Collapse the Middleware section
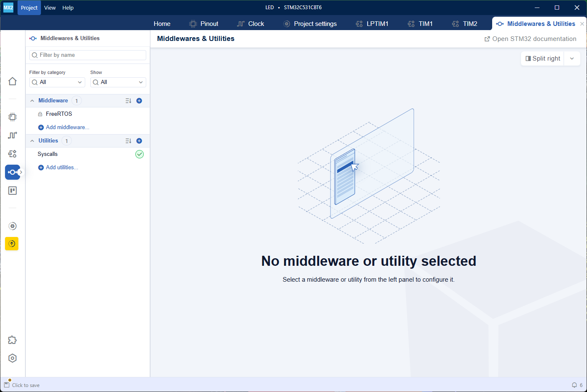Viewport: 587px width, 392px height. (32, 101)
